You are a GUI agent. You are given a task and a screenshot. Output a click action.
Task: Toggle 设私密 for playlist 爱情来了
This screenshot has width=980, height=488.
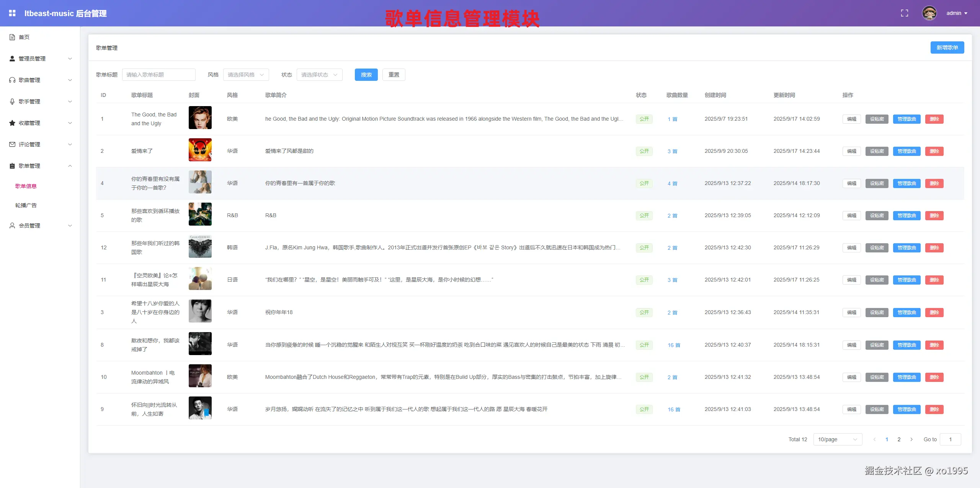(877, 151)
